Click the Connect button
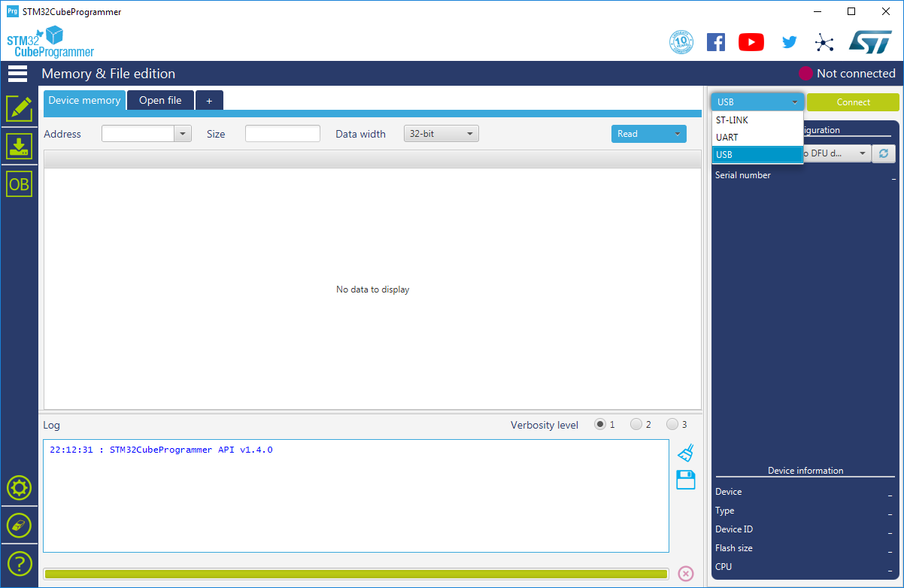Screen dimensions: 904x588 tap(853, 102)
